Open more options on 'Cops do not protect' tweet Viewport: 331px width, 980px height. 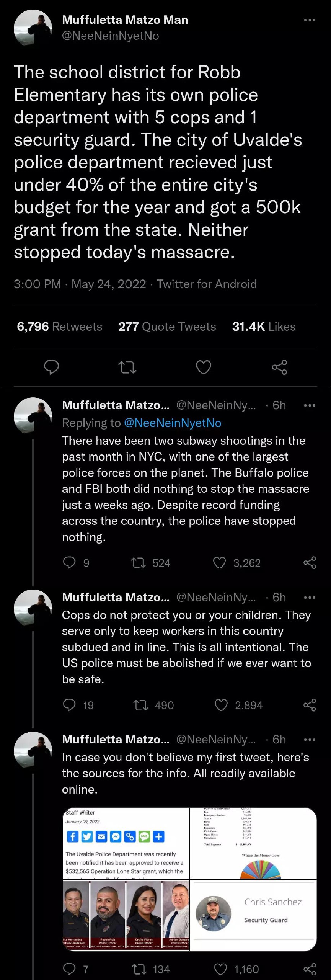coord(309,598)
